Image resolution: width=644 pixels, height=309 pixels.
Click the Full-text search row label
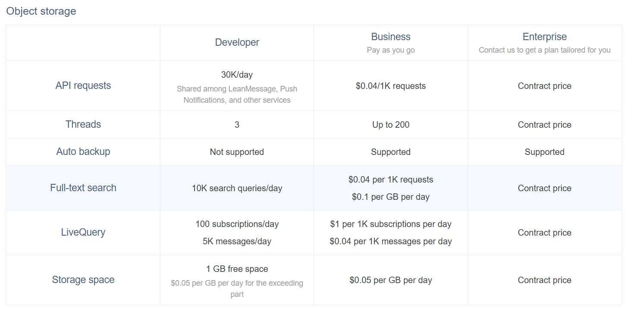83,188
